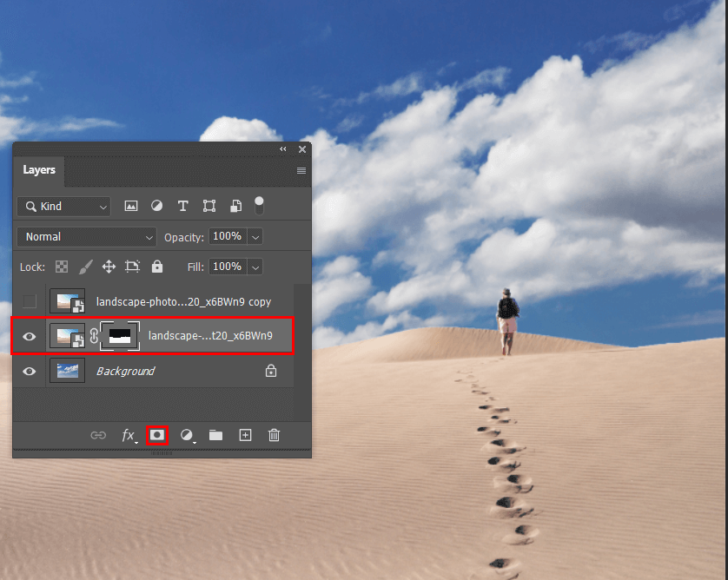
Task: Lock image pixels brush icon
Action: click(x=85, y=267)
